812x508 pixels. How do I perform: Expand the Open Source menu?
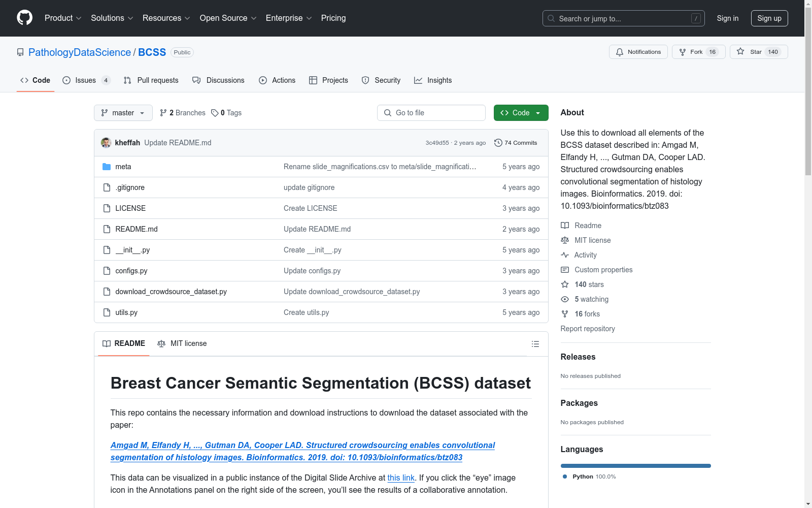click(228, 18)
